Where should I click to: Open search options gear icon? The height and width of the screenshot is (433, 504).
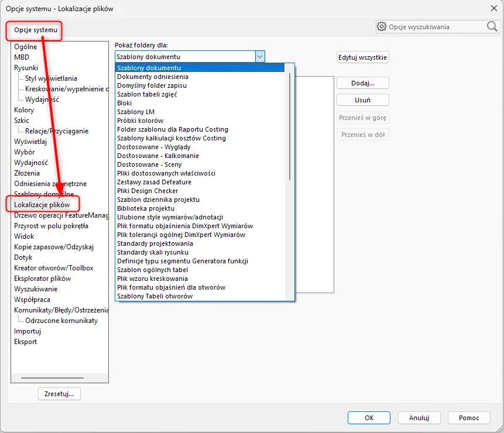click(x=382, y=27)
